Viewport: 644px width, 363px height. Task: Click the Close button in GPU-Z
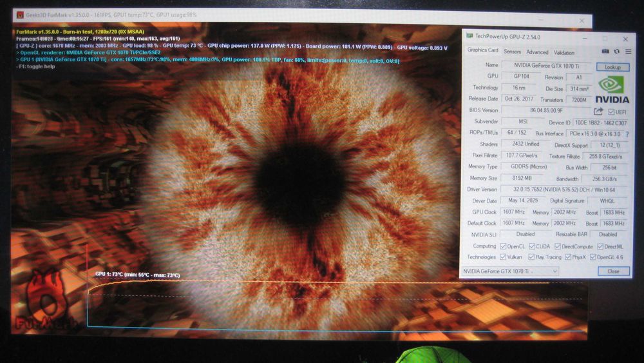[x=613, y=271]
